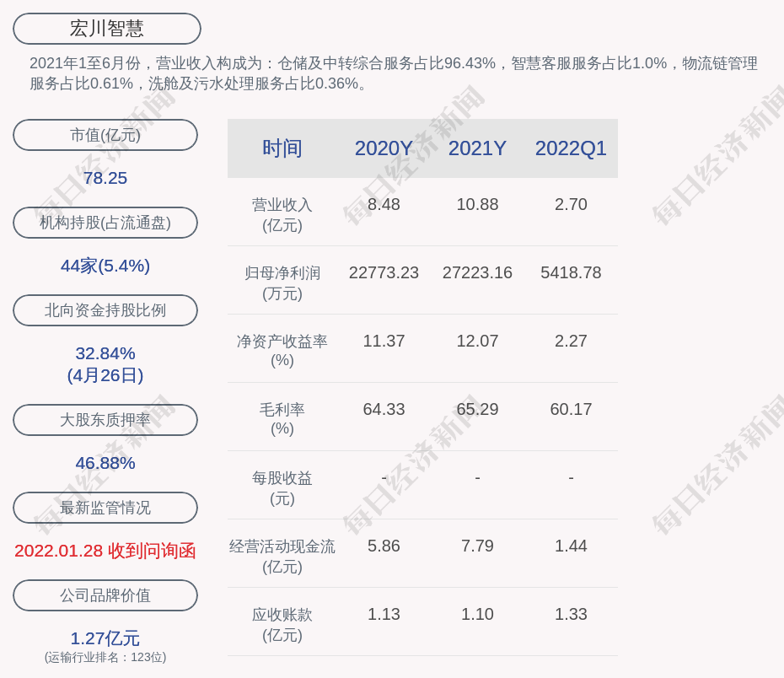784x678 pixels.
Task: Click ROE value 12.07
Action: pos(477,341)
